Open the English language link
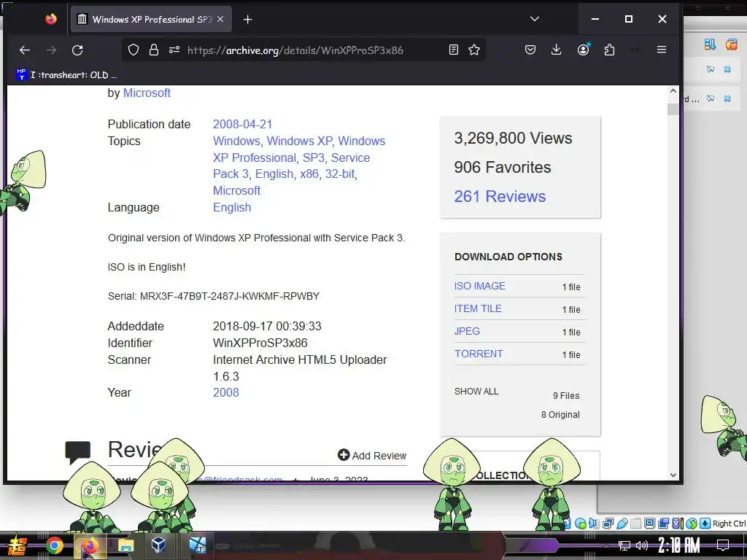This screenshot has width=747, height=560. point(232,208)
